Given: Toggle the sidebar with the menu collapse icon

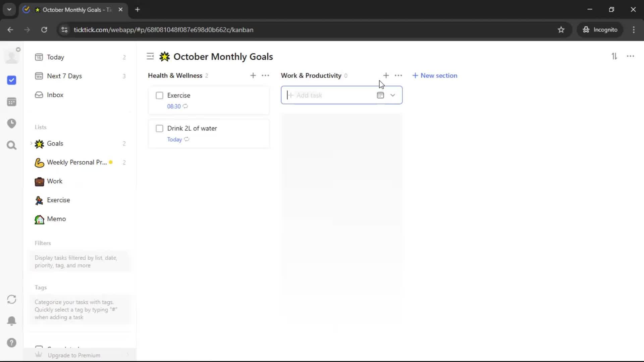Looking at the screenshot, I should click(150, 56).
